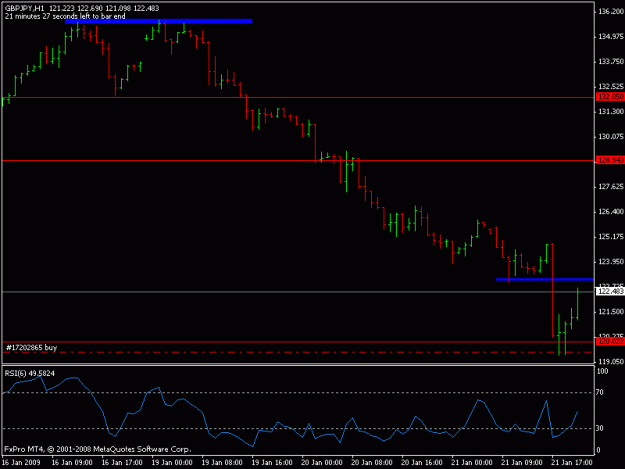Image resolution: width=625 pixels, height=469 pixels.
Task: Click the 134.975 price scale value
Action: [x=611, y=37]
